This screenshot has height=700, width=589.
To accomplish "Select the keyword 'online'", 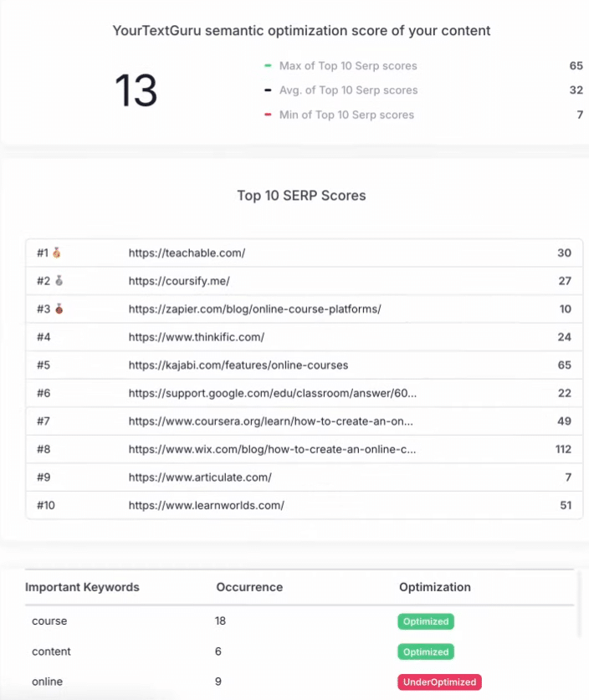I will coord(47,682).
